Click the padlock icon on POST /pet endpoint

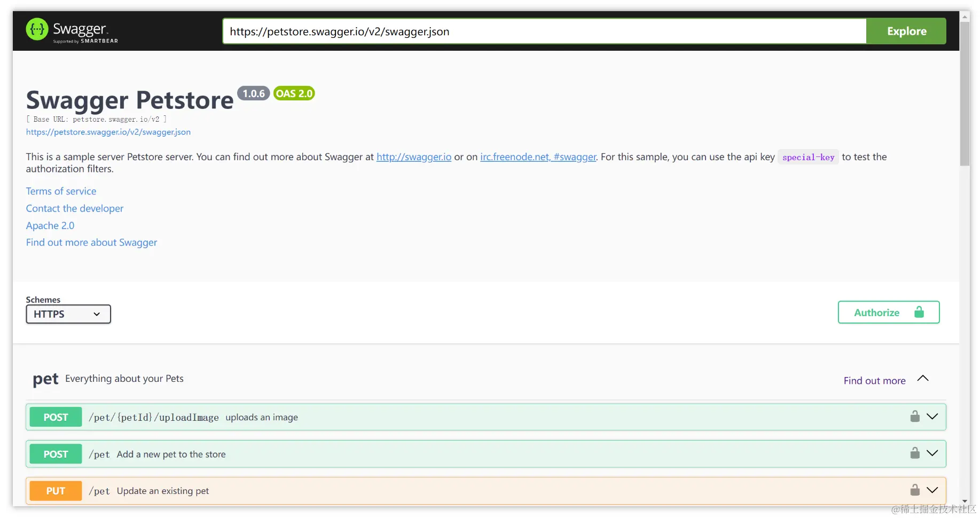(915, 453)
